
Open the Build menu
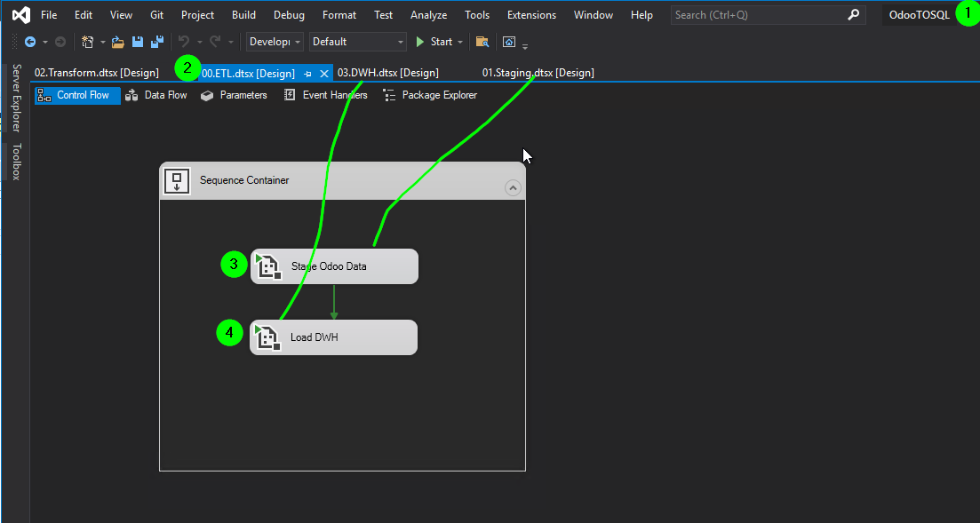(243, 15)
